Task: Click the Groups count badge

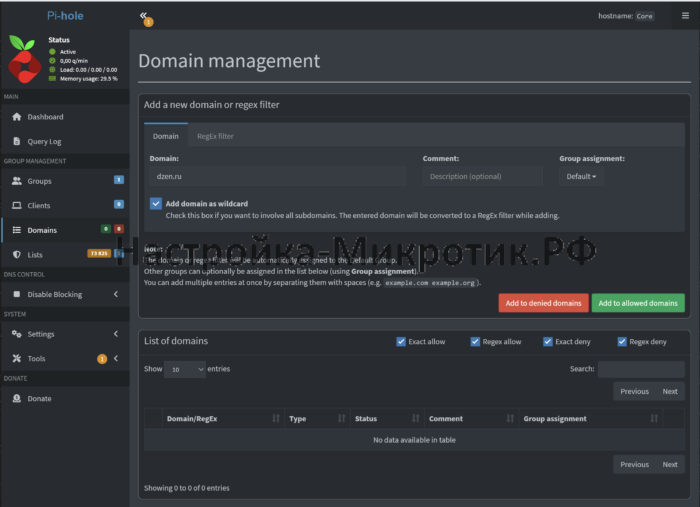Action: pos(119,180)
